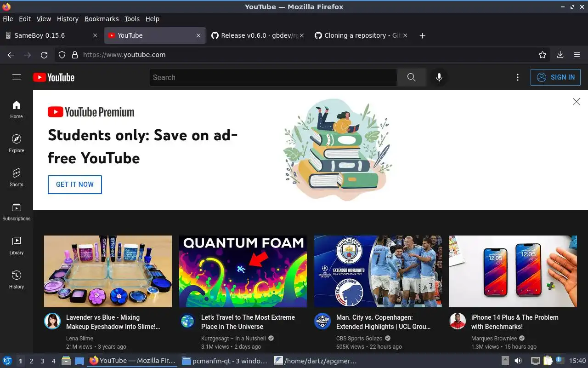
Task: Click the Lena Slime channel avatar
Action: pos(52,321)
